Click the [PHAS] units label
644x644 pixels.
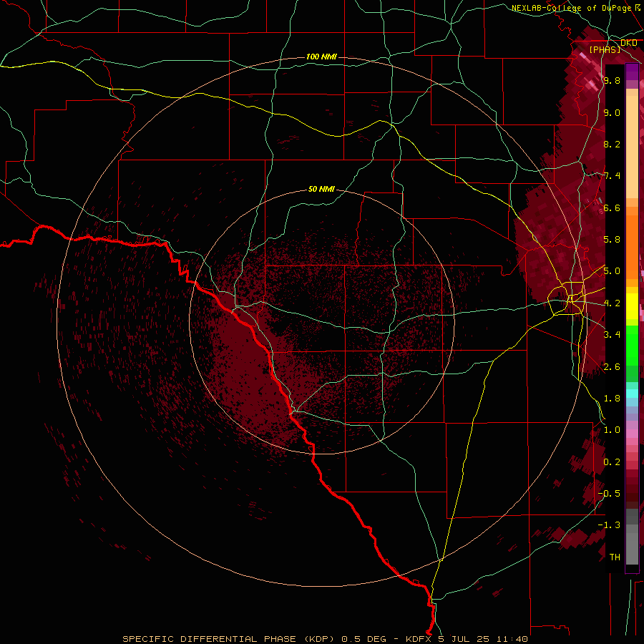605,49
